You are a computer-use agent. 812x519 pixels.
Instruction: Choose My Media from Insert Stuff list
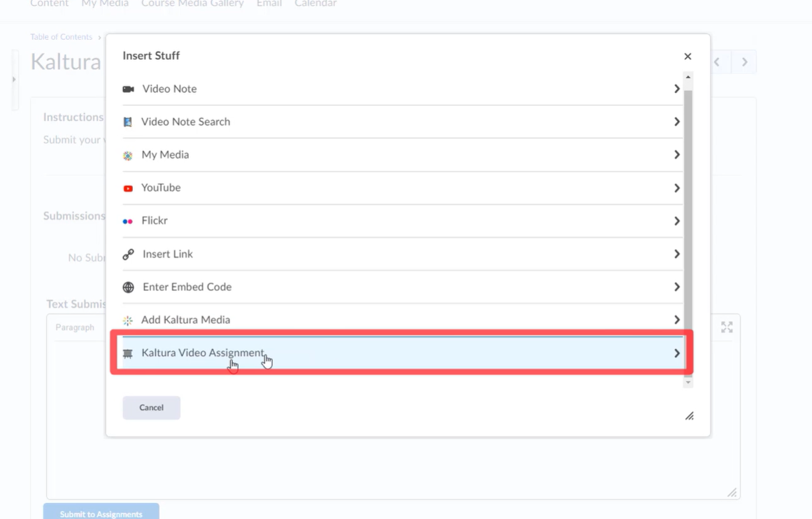(x=402, y=155)
